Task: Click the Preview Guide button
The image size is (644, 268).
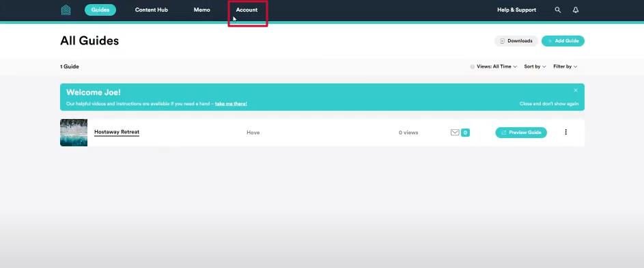Action: (x=521, y=133)
